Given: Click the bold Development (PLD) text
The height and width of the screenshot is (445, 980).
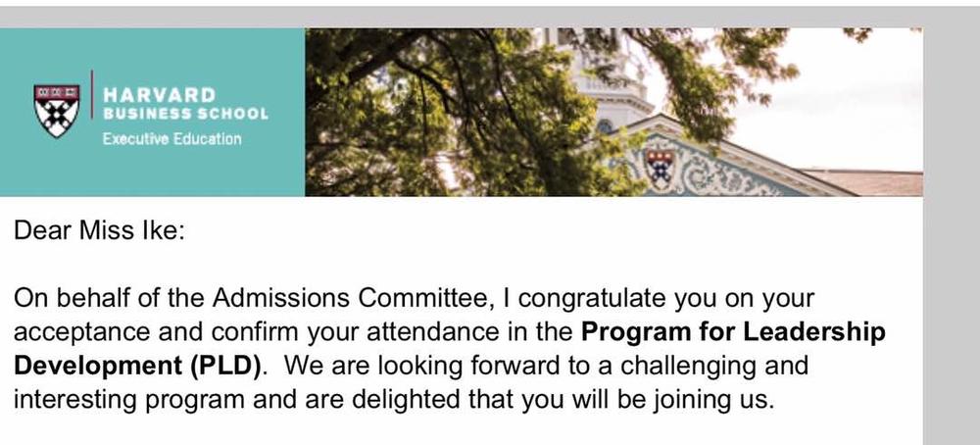Looking at the screenshot, I should click(x=136, y=366).
